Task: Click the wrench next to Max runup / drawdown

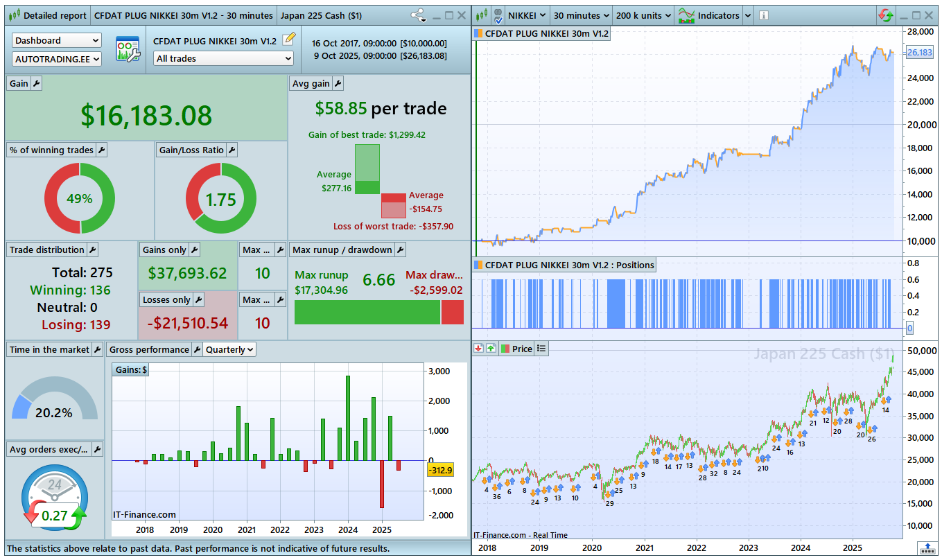Action: click(400, 250)
